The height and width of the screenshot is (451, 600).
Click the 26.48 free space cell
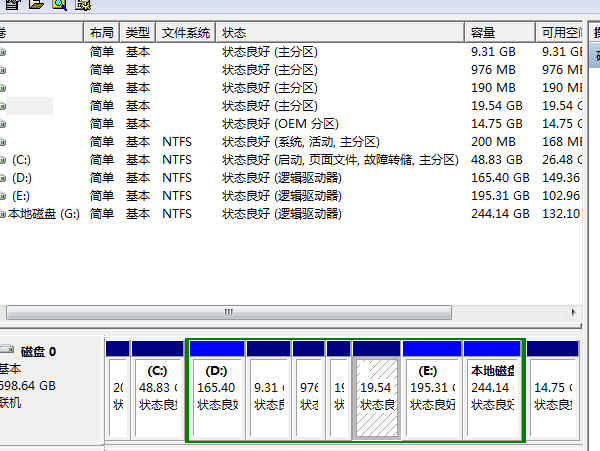pyautogui.click(x=562, y=160)
